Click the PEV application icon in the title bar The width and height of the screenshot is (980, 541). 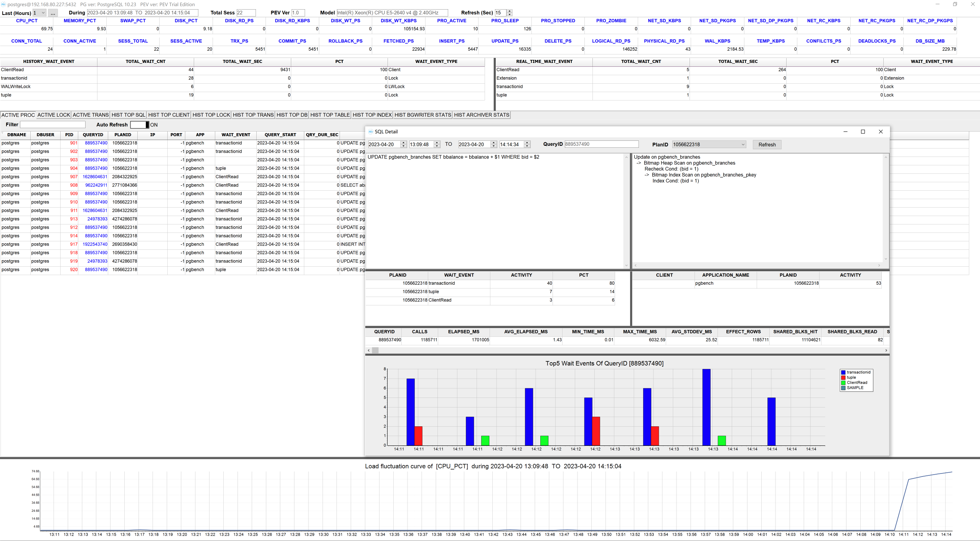coord(4,4)
